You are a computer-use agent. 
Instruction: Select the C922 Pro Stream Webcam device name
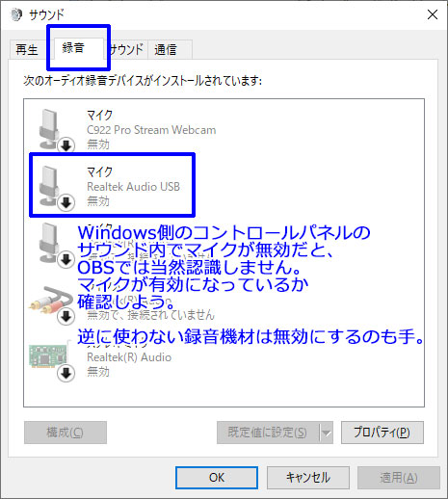(151, 130)
